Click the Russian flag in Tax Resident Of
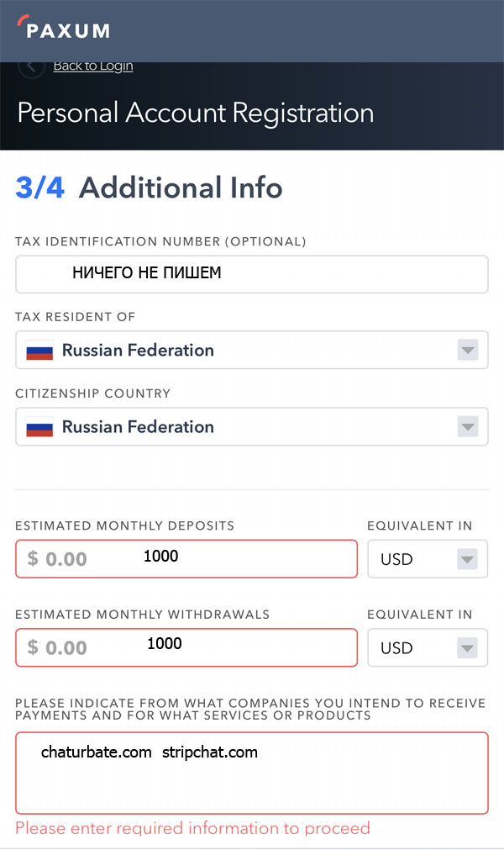This screenshot has width=504, height=850. click(39, 351)
